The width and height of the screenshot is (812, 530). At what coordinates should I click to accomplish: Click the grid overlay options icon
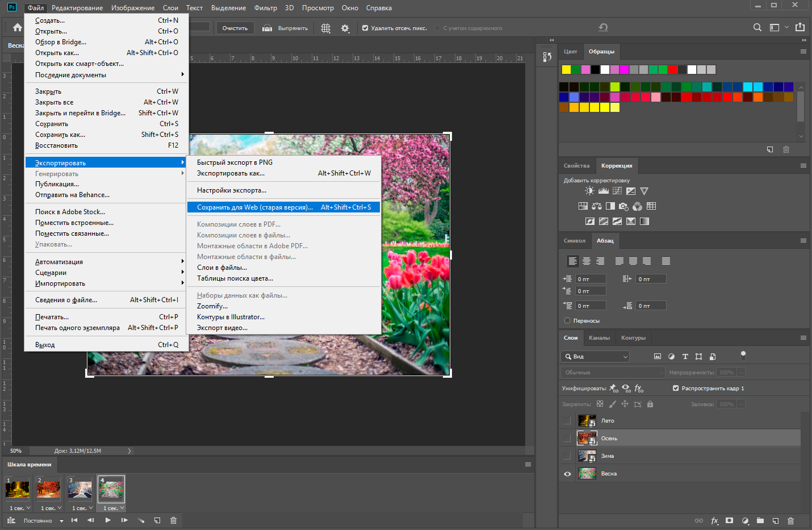(325, 28)
